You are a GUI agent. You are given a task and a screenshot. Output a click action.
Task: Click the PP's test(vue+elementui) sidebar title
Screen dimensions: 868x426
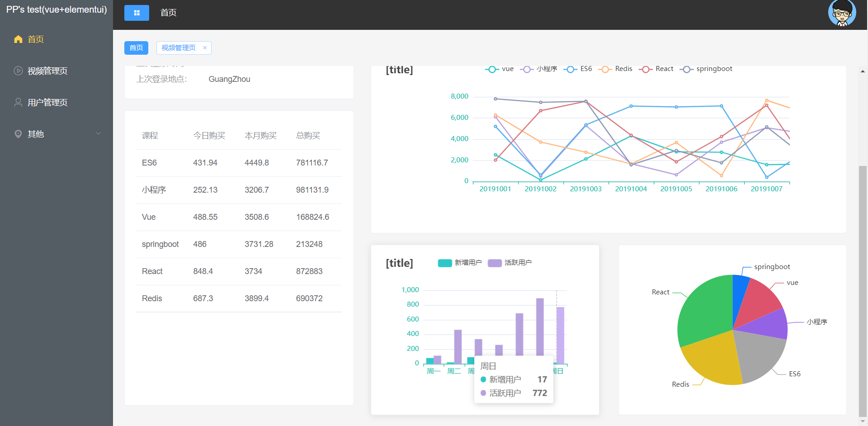click(57, 9)
